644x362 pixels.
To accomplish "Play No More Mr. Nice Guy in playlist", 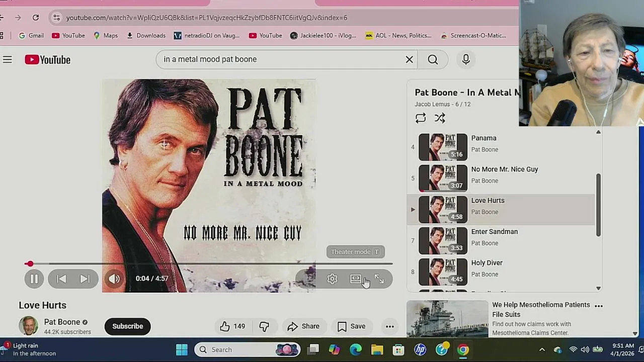I will (x=502, y=178).
